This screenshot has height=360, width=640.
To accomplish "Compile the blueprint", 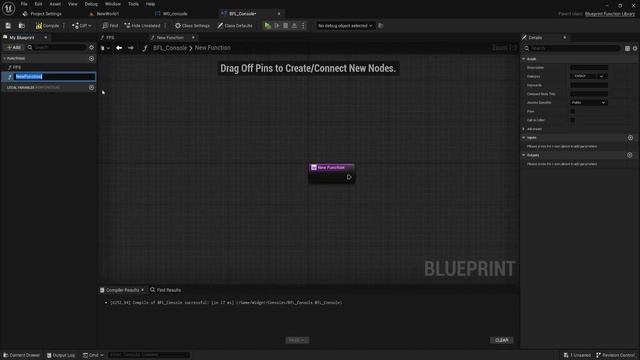I will click(x=47, y=26).
